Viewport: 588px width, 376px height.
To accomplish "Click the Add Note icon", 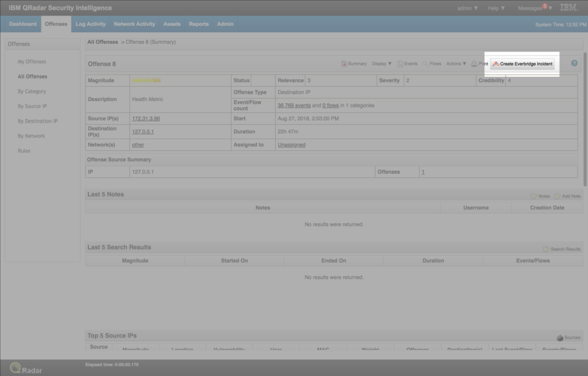I will 567,196.
